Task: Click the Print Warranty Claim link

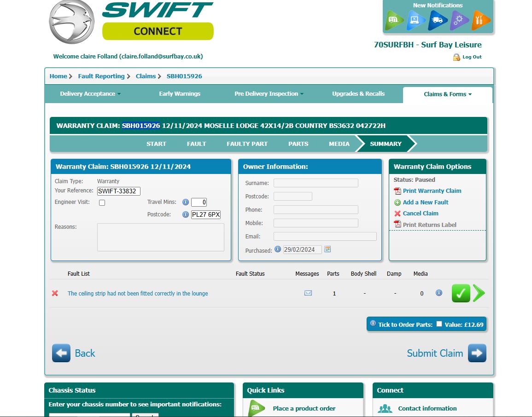Action: point(432,191)
